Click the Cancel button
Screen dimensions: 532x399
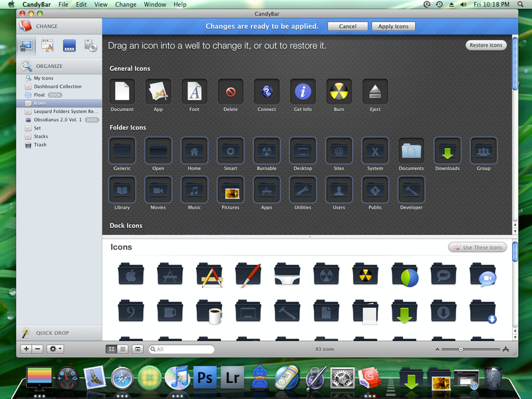tap(347, 26)
